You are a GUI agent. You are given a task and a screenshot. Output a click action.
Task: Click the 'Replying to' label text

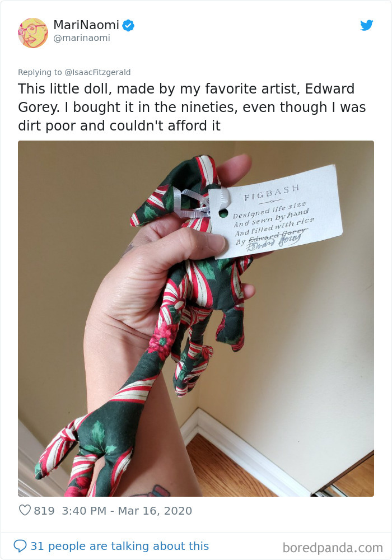tap(40, 72)
